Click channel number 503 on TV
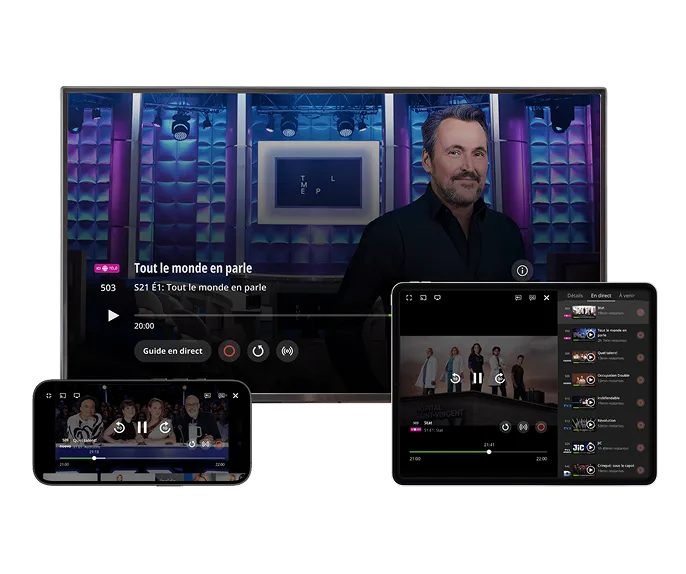686x574 pixels. 108,288
